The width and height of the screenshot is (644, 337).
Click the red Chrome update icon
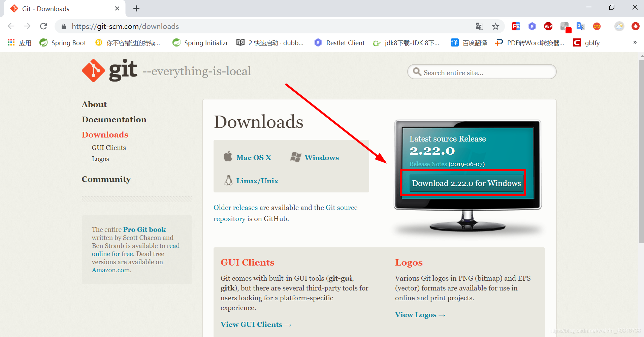636,26
